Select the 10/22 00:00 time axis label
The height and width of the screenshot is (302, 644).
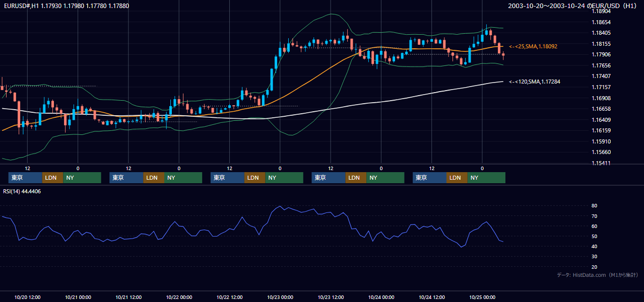click(x=179, y=297)
